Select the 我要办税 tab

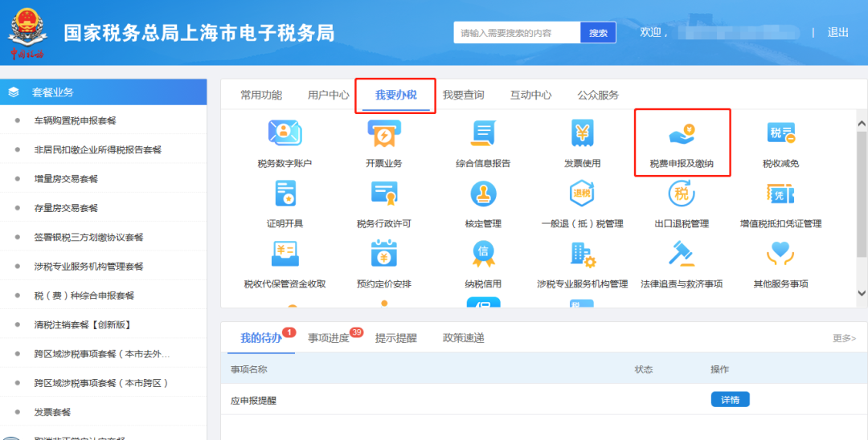(395, 95)
